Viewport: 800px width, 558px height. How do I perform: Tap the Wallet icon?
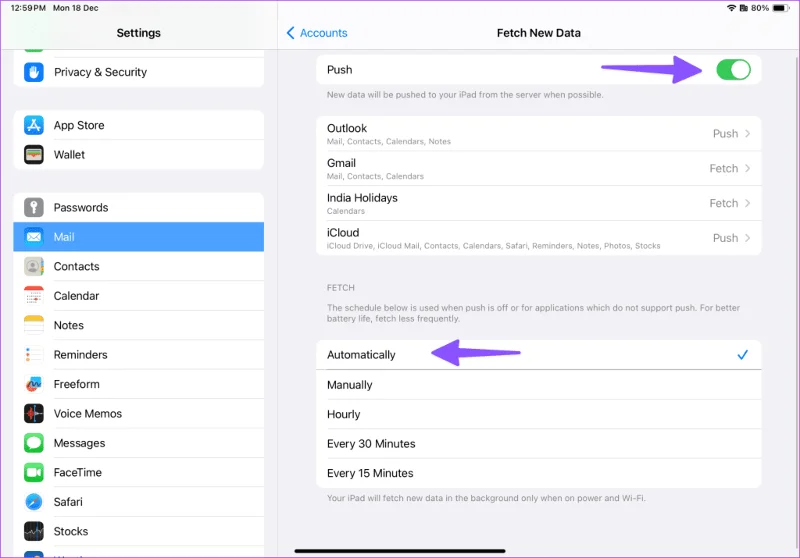[x=34, y=155]
